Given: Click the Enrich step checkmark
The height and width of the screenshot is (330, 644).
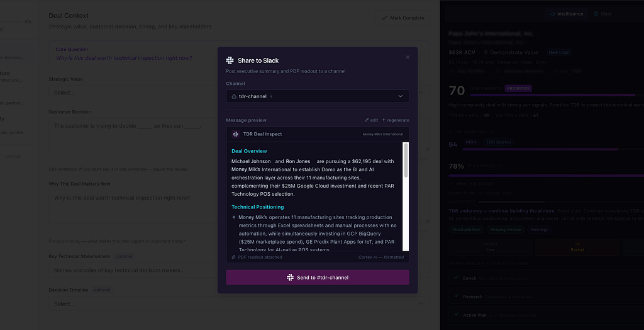Looking at the screenshot, I should 457,278.
